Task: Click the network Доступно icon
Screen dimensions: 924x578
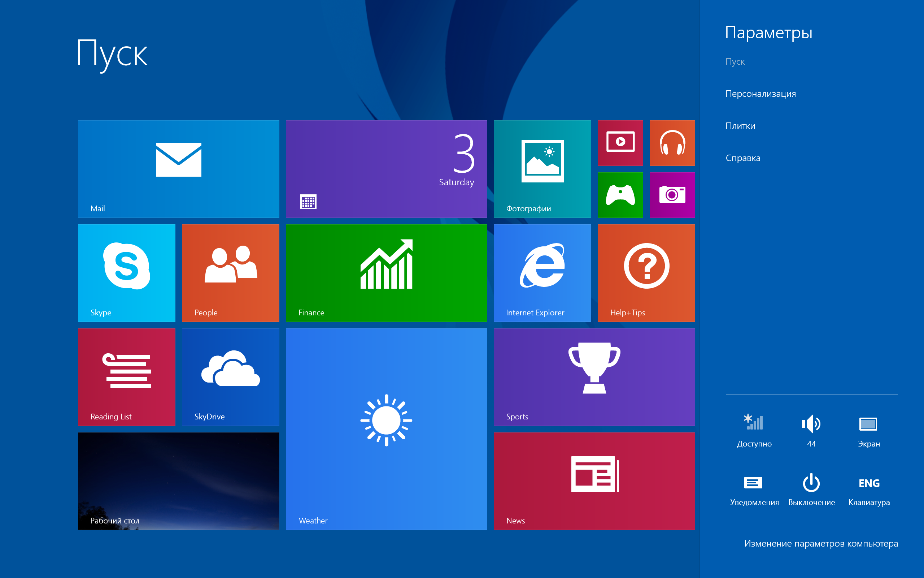Action: click(754, 431)
